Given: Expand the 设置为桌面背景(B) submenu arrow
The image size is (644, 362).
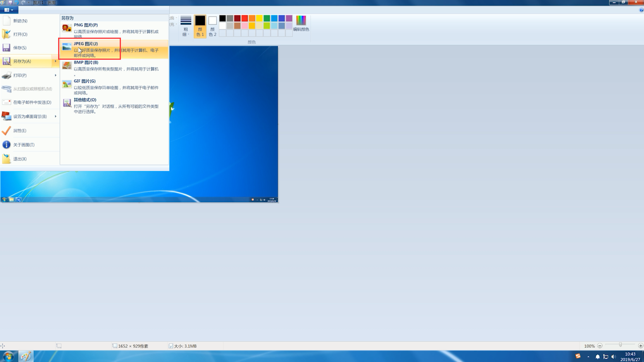Looking at the screenshot, I should (55, 116).
